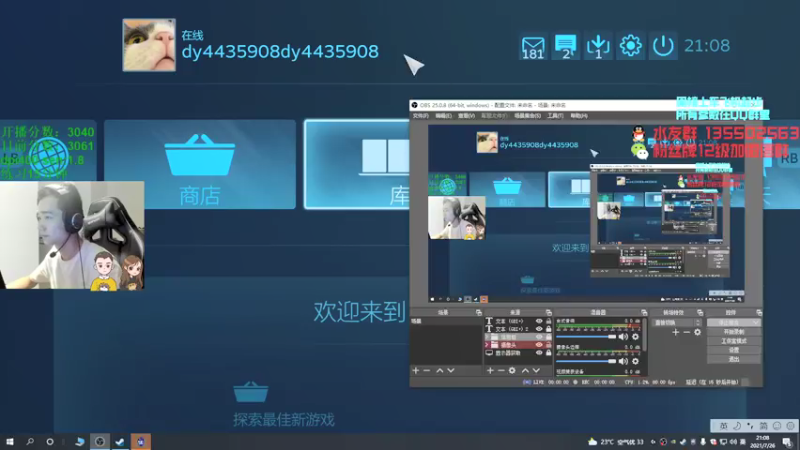Toggle lock on 文本 (GDI+) 2 source

click(x=548, y=329)
